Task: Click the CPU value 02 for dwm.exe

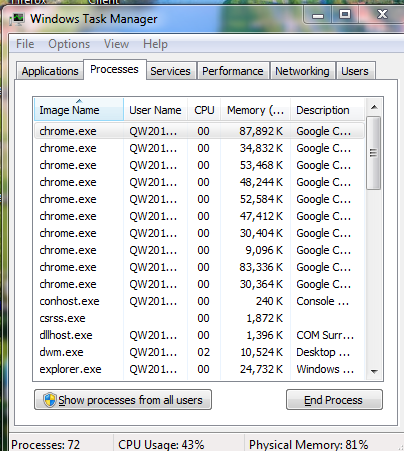Action: (203, 352)
